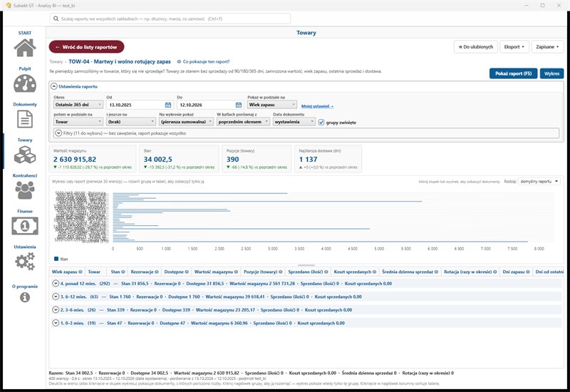This screenshot has width=570, height=392.
Task: Open chart Rodzaj domyślny raportu dropdown
Action: tap(539, 182)
